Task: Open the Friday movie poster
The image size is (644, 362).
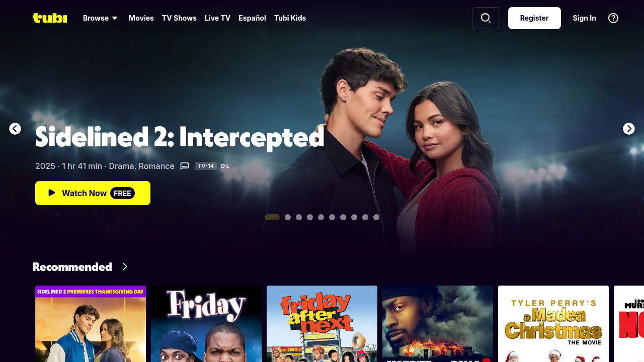Action: tap(206, 324)
